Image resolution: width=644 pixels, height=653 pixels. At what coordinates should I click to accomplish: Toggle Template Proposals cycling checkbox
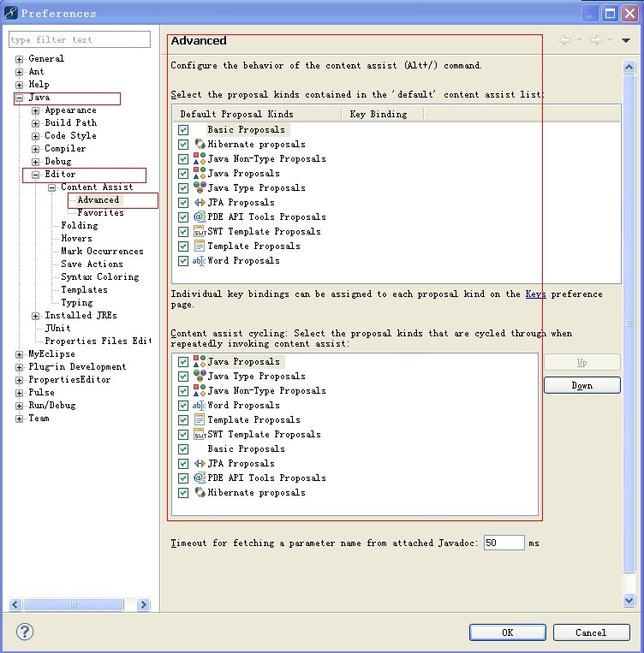pos(183,420)
